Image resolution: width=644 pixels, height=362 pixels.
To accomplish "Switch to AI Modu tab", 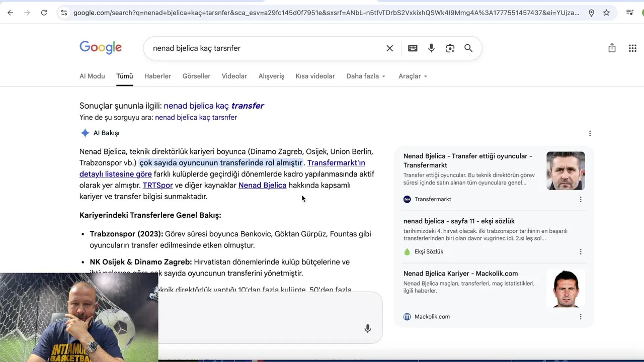I will tap(92, 76).
